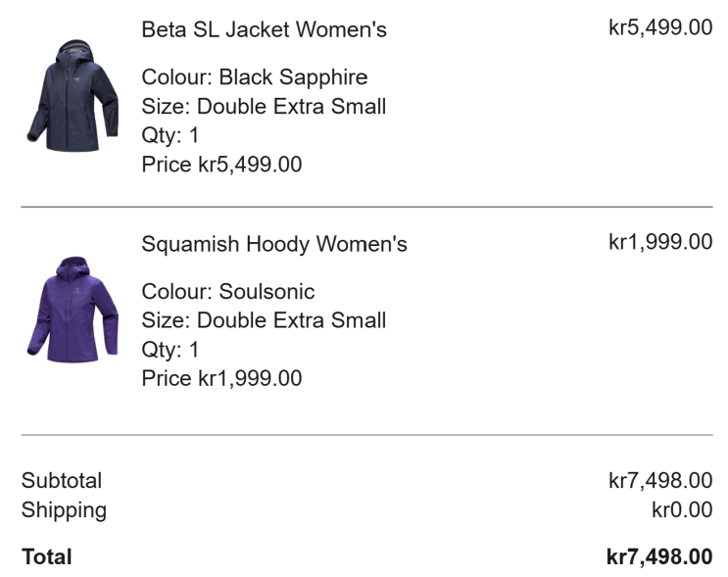Open the Beta SL Jacket Women's title
The image size is (728, 577).
tap(264, 29)
